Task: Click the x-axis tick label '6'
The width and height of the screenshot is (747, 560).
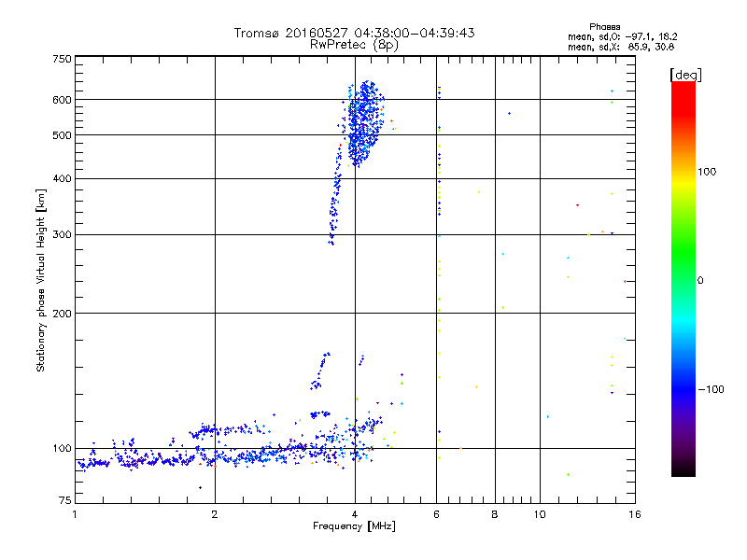Action: pyautogui.click(x=436, y=514)
